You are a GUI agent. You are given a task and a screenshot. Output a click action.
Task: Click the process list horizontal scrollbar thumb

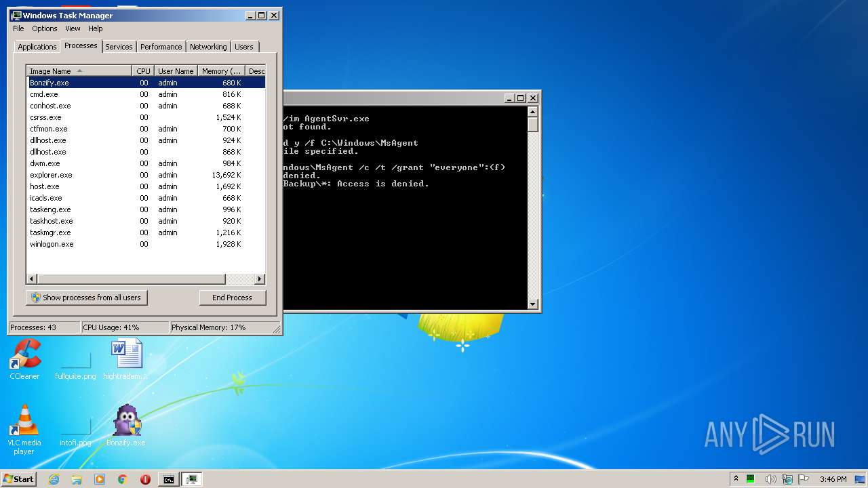(x=132, y=279)
